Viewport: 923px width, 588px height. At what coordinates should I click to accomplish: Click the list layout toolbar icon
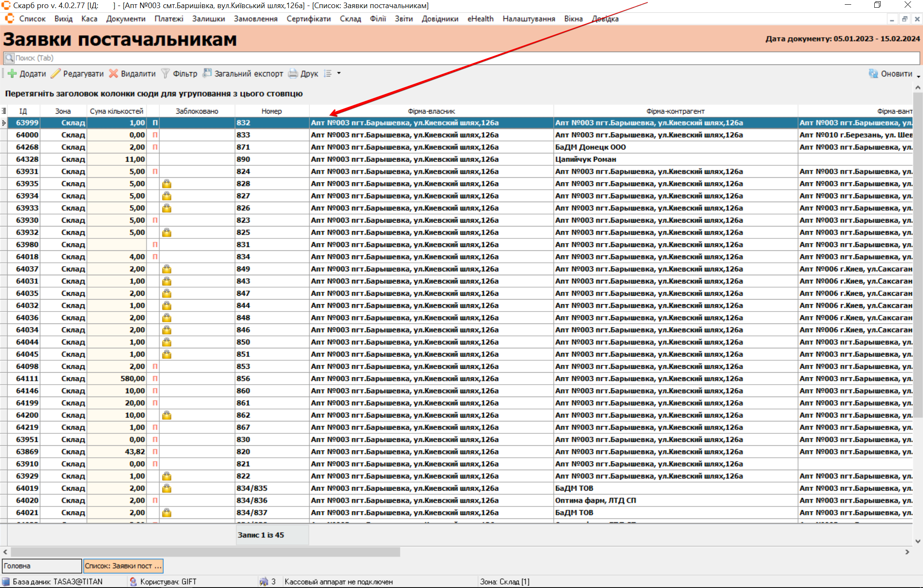pyautogui.click(x=328, y=73)
